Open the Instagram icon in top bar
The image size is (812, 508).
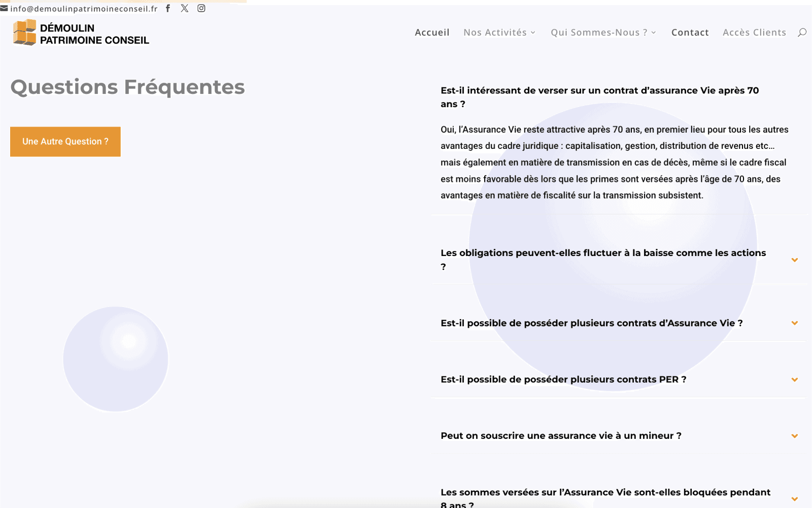(x=201, y=8)
